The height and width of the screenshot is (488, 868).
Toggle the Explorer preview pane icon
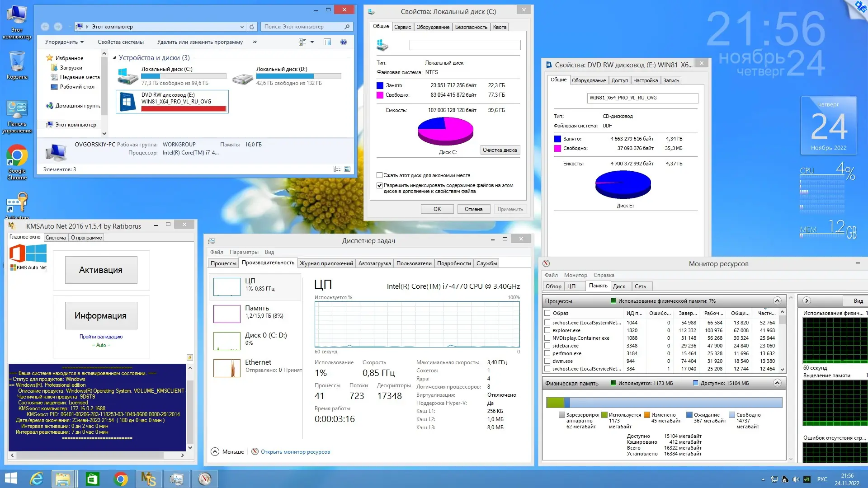point(327,42)
